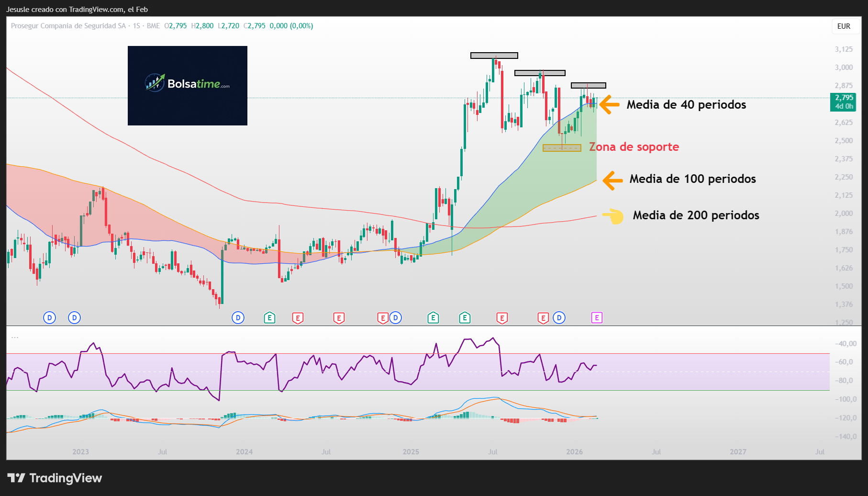Click the blue D marker near late 2023
Viewport: 868px width, 496px height.
pos(238,317)
